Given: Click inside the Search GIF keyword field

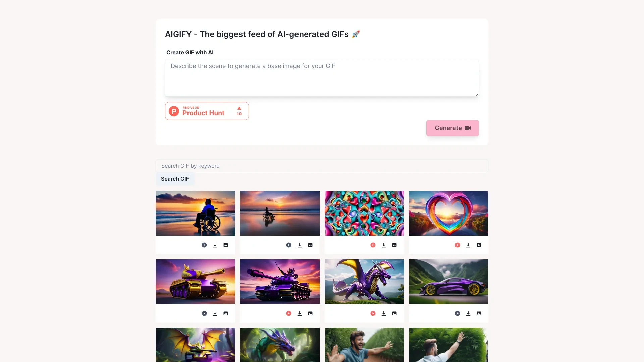Looking at the screenshot, I should coord(322,165).
